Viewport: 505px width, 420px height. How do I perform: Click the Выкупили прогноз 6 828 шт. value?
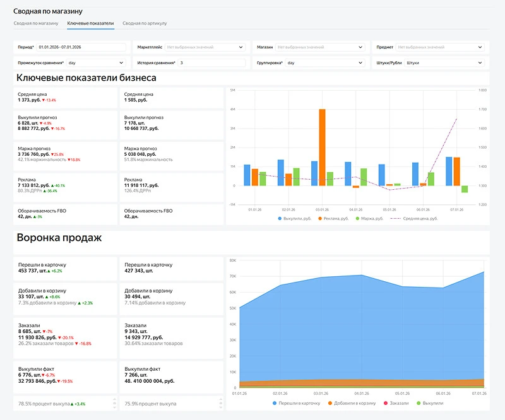(x=28, y=123)
